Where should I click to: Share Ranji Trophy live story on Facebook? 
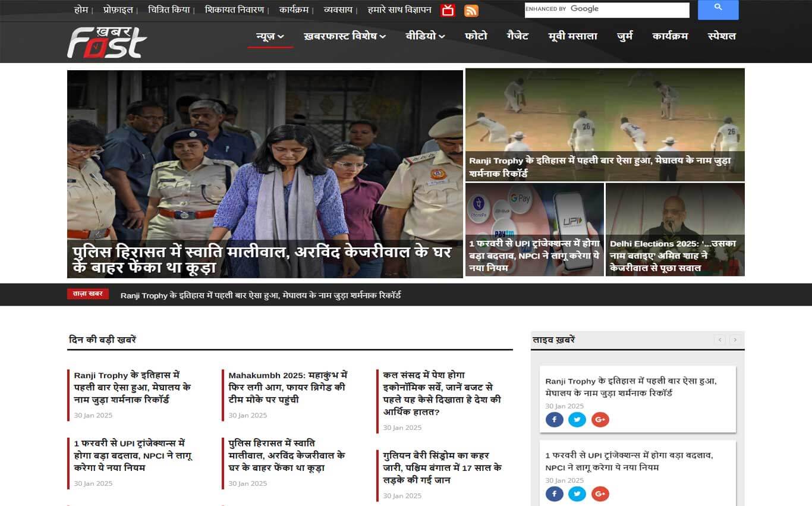[x=554, y=420]
